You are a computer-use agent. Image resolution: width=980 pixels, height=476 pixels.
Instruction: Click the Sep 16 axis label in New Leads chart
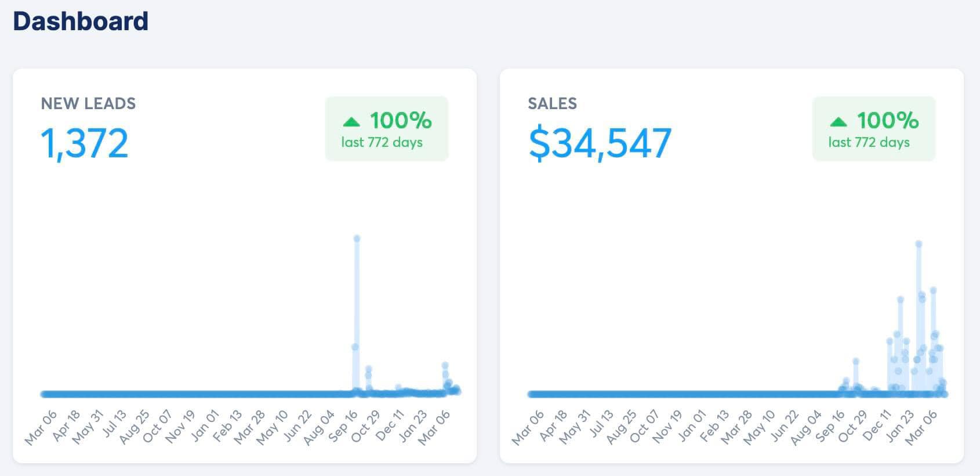coord(343,426)
